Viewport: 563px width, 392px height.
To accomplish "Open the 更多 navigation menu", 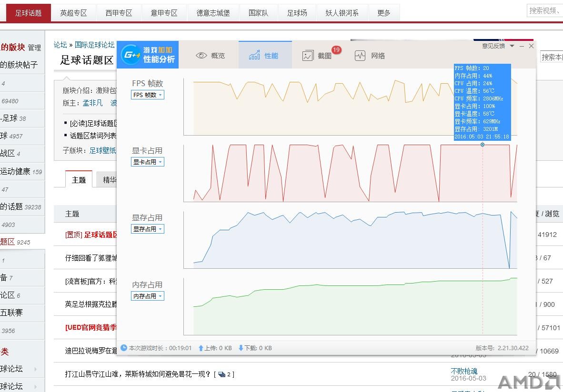I will [x=384, y=13].
